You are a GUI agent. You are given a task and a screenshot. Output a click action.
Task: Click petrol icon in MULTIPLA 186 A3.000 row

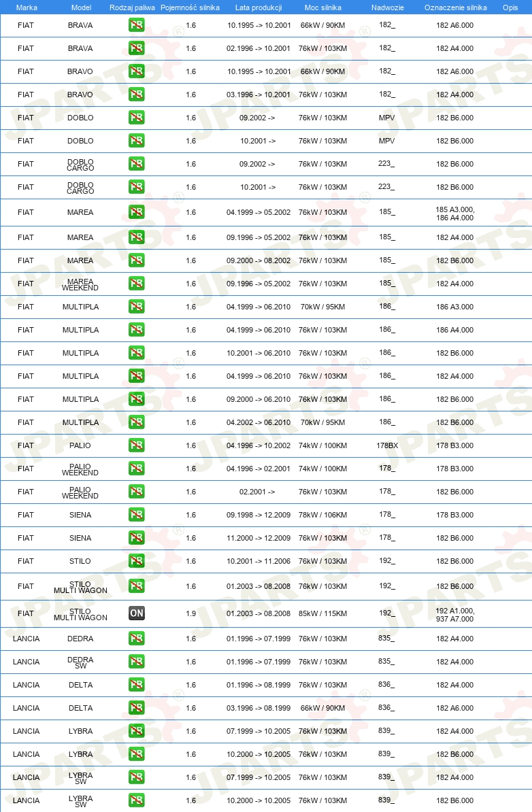(x=137, y=307)
